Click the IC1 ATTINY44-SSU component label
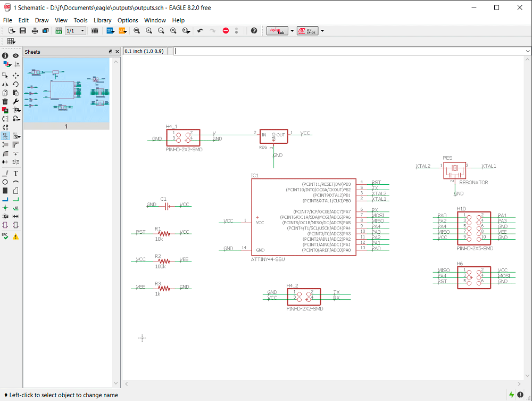Screen dimensions: 532x401 pos(268,259)
